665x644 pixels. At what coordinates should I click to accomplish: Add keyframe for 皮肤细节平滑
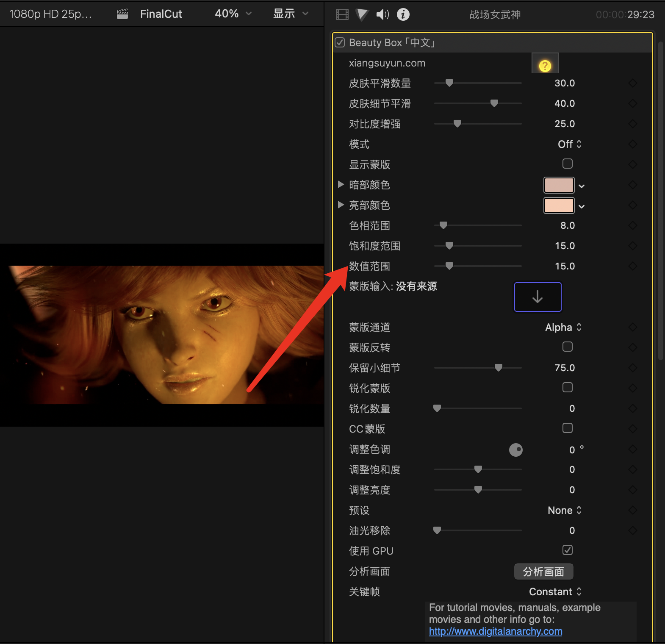tap(633, 103)
